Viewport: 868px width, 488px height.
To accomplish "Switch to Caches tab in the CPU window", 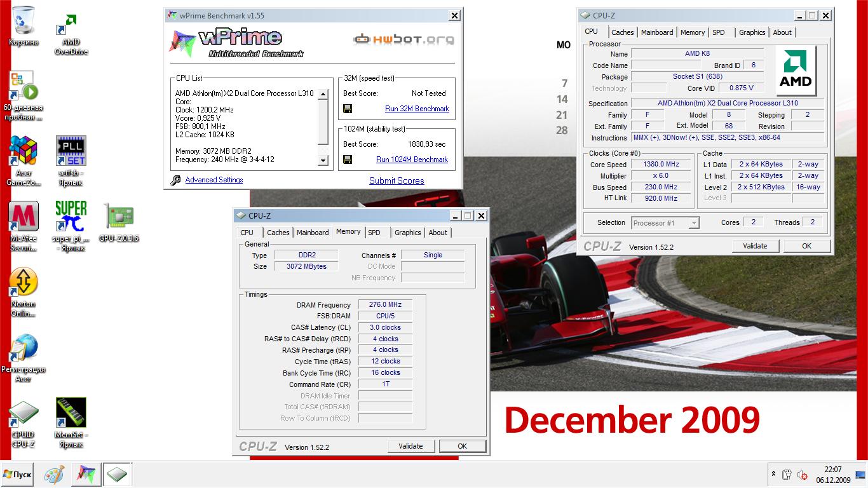I will tap(623, 32).
